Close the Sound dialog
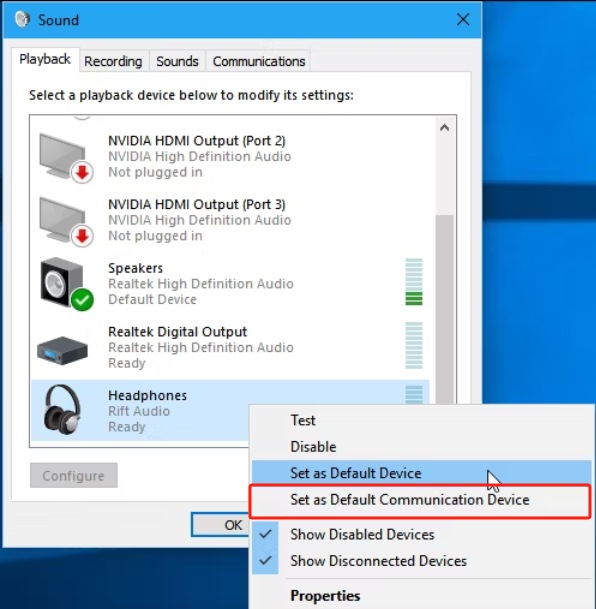Screen dimensions: 596x609 (x=463, y=19)
